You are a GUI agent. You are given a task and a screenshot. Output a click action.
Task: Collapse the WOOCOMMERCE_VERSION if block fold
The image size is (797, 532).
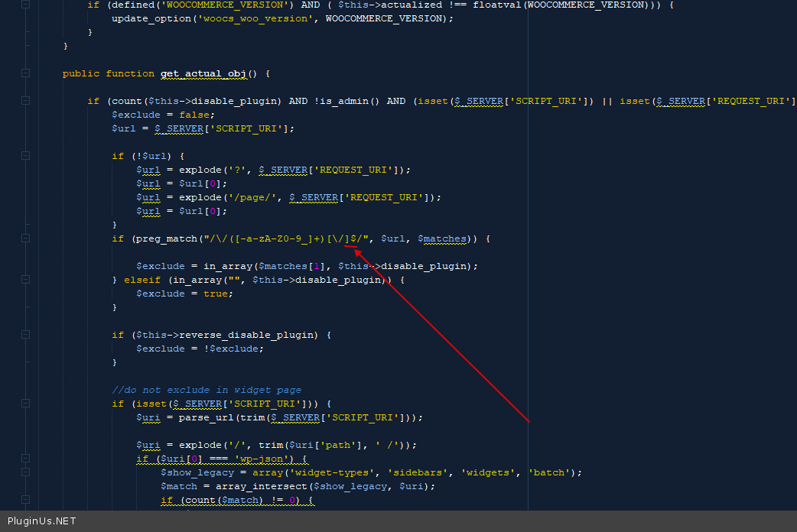25,5
